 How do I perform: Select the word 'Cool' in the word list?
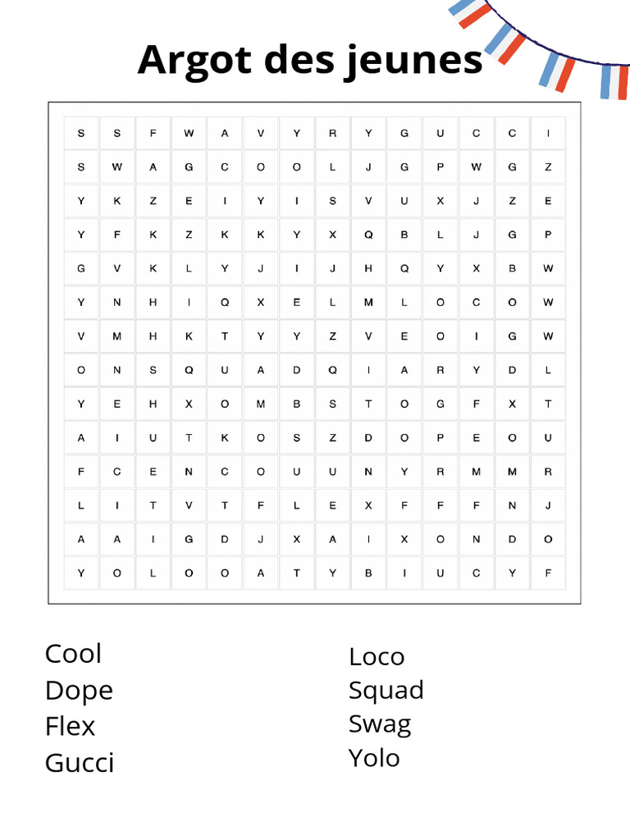click(x=74, y=654)
